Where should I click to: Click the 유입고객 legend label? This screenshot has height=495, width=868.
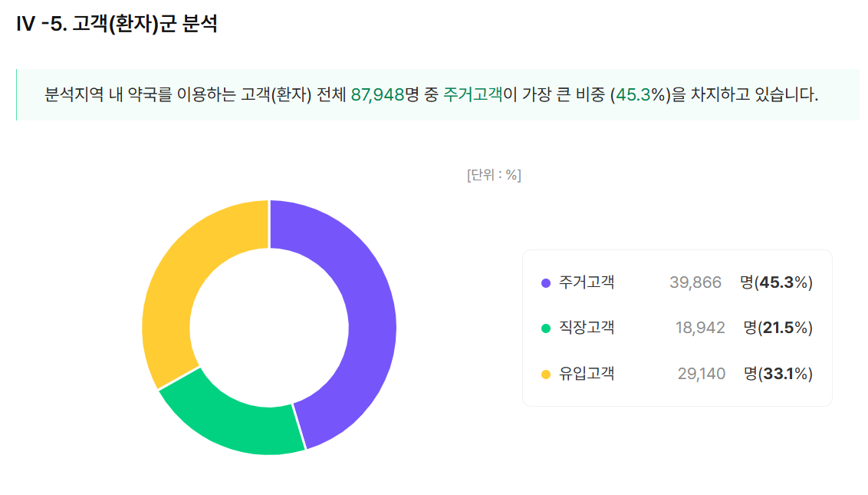(587, 374)
